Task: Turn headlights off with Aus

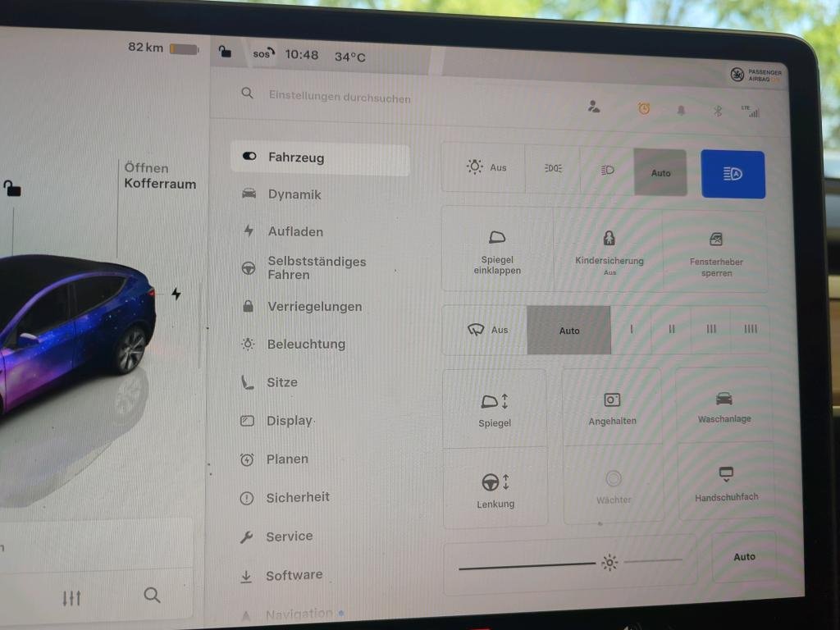Action: (x=484, y=167)
